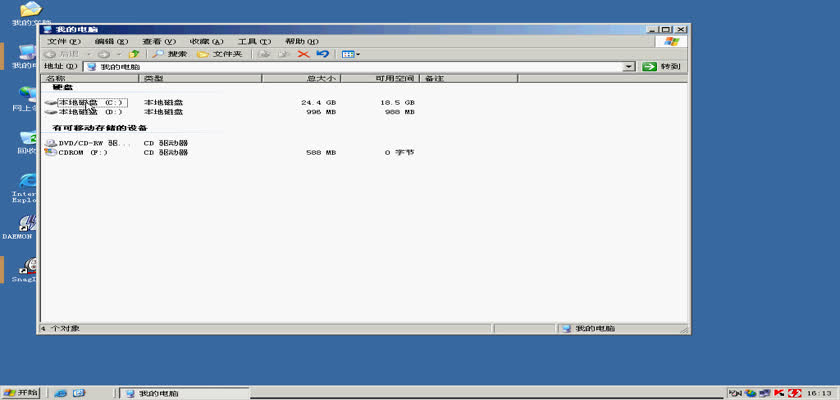Image resolution: width=840 pixels, height=400 pixels.
Task: Open the 编辑(E) menu
Action: point(111,41)
